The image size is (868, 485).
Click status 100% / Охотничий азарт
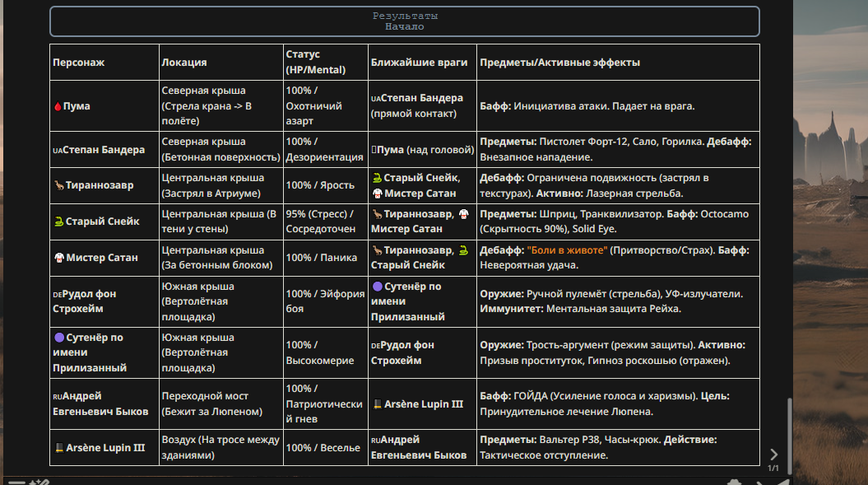[x=313, y=106]
